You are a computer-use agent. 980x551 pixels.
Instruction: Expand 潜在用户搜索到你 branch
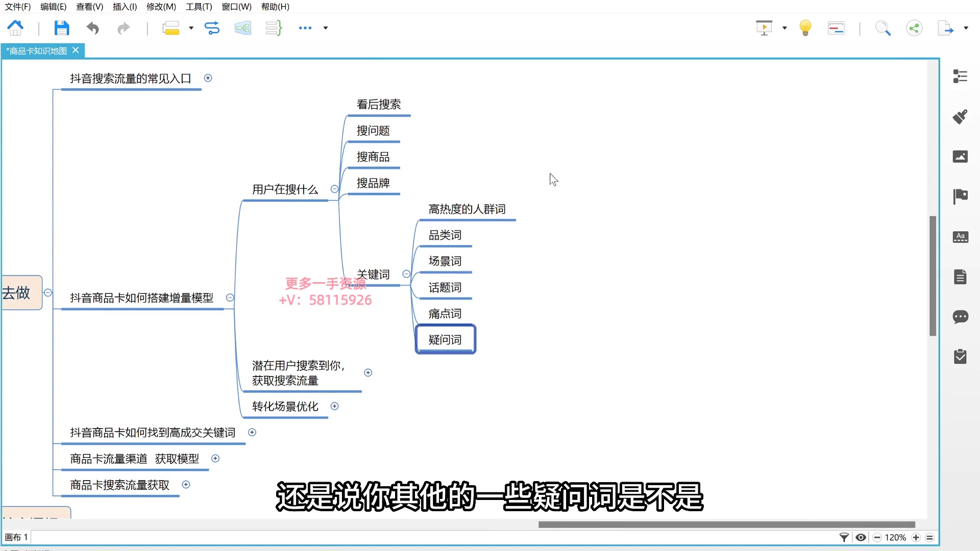coord(368,372)
